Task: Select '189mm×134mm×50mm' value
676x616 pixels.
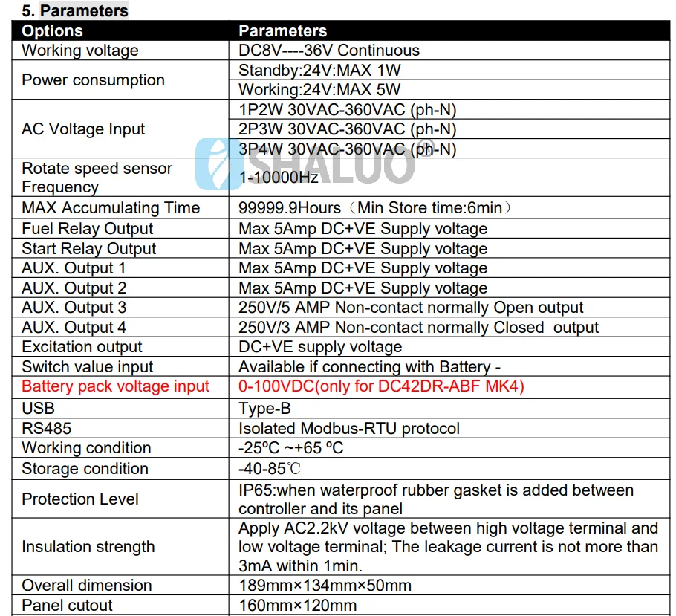Action: point(325,586)
